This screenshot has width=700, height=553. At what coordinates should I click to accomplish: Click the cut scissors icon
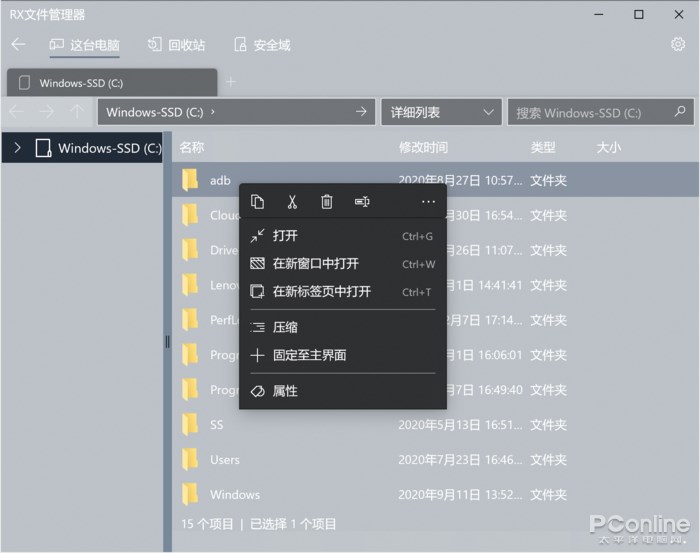coord(292,202)
